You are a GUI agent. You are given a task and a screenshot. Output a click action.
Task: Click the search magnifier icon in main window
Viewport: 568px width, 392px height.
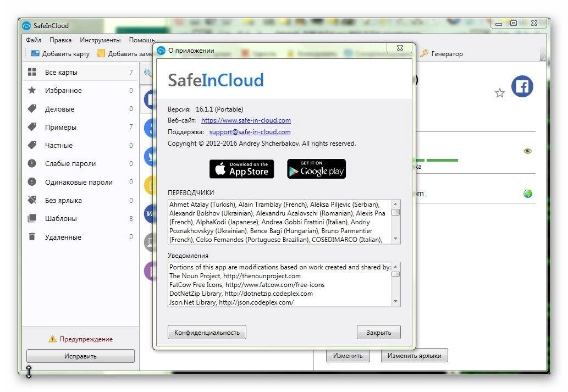tap(148, 73)
